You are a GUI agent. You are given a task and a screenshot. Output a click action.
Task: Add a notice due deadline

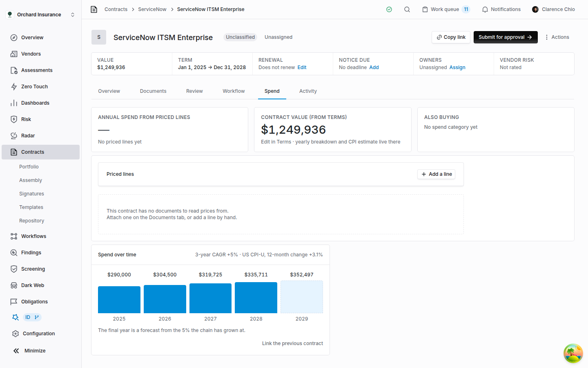(x=374, y=67)
